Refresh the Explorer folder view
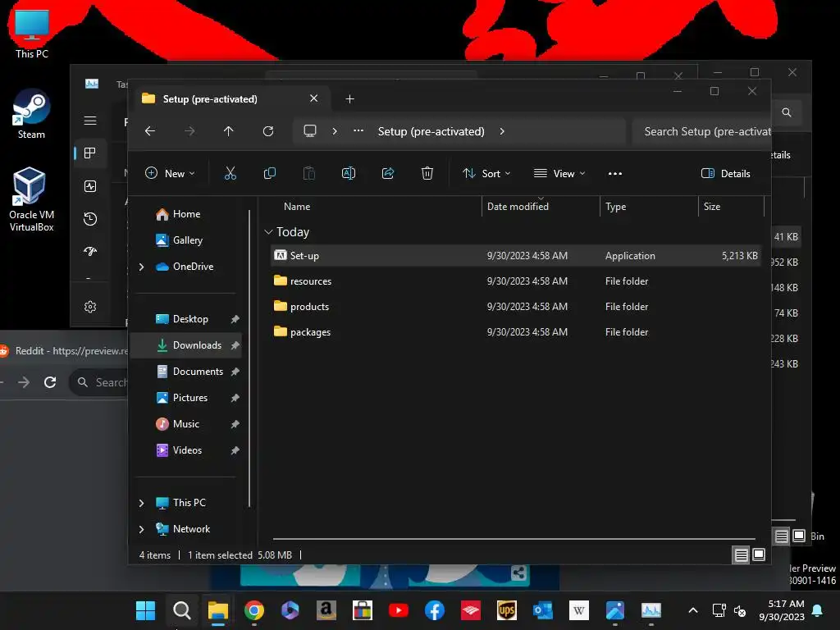The image size is (840, 630). (x=268, y=131)
